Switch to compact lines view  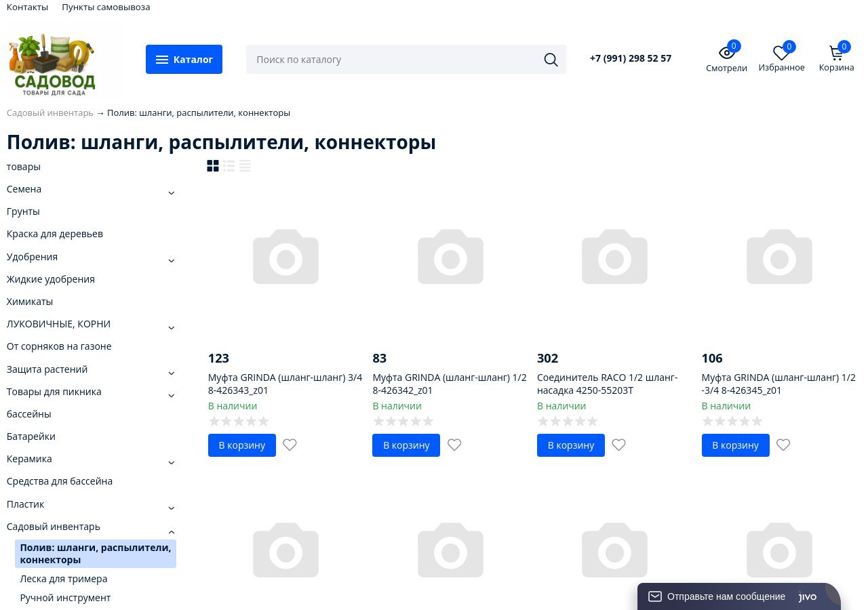(x=245, y=166)
